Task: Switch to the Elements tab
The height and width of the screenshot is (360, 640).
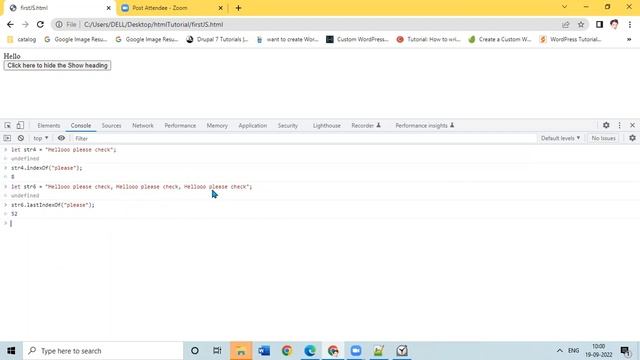Action: (49, 126)
